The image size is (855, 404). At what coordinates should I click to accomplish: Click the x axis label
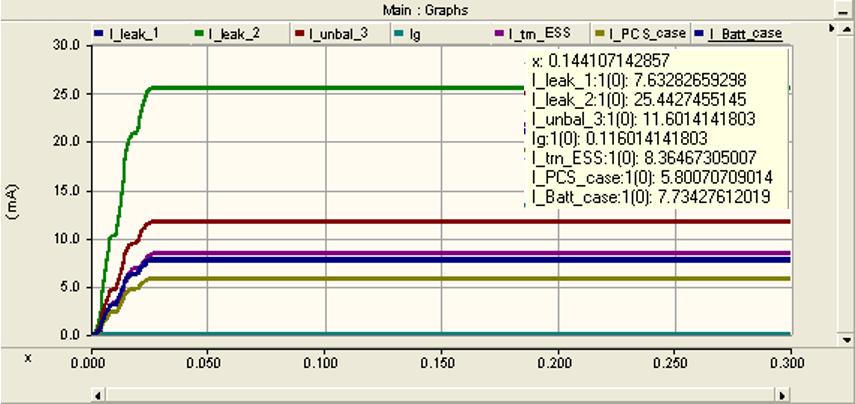pyautogui.click(x=28, y=359)
